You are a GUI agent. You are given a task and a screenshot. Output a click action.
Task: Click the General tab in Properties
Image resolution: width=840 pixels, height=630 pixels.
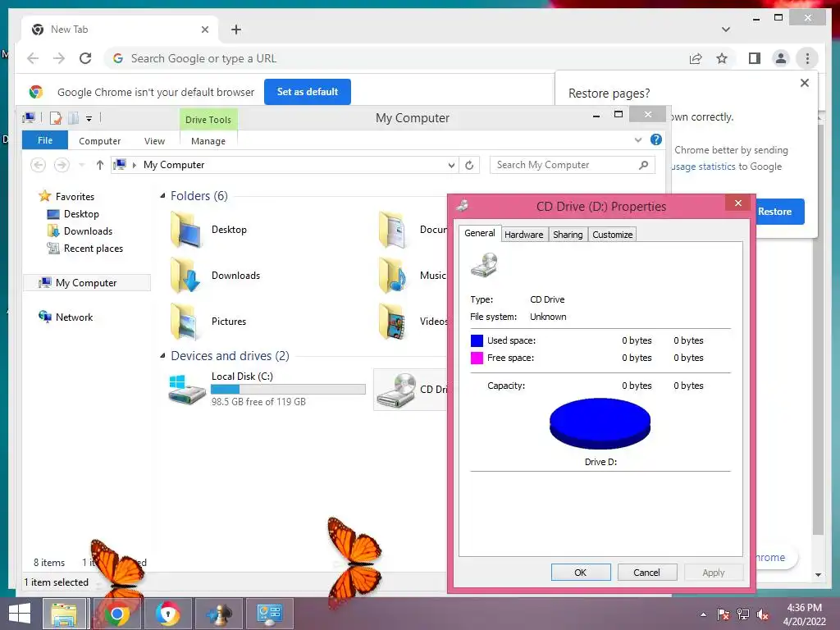(x=479, y=233)
